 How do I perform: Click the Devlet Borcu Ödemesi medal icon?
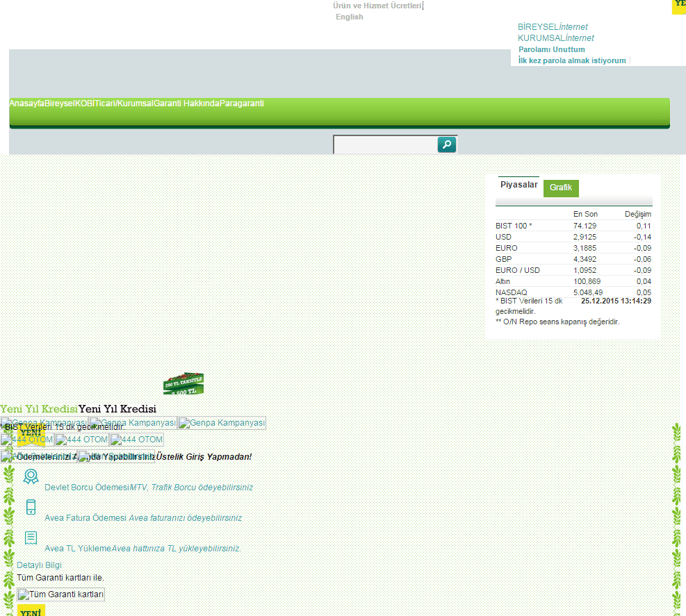(31, 476)
